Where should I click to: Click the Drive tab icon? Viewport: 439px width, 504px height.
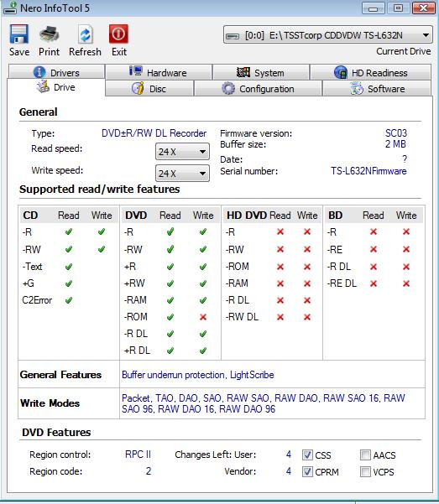click(x=43, y=86)
